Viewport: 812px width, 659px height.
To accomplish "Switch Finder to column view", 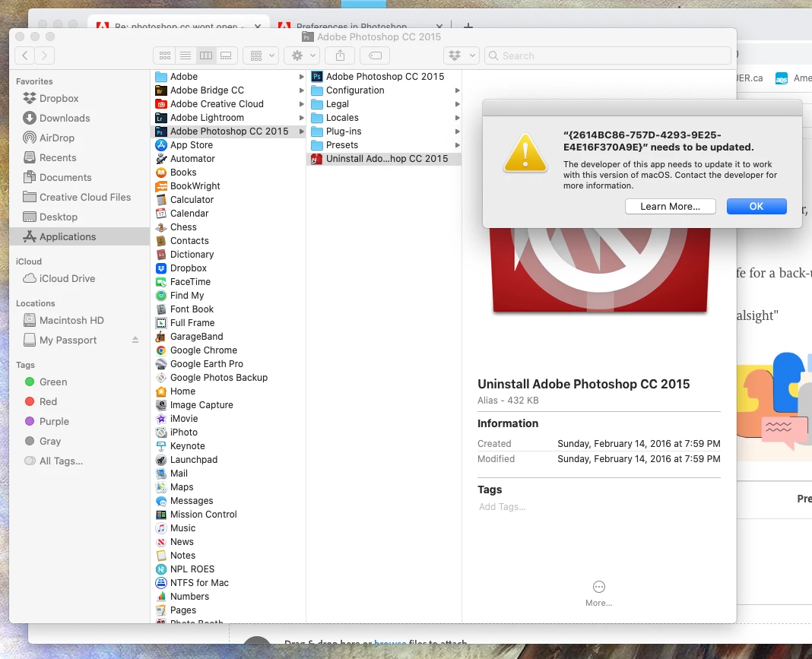I will click(205, 55).
